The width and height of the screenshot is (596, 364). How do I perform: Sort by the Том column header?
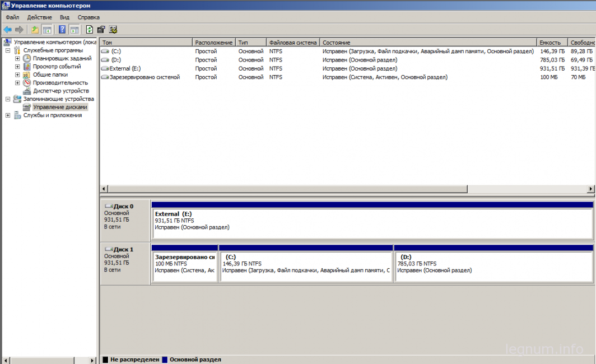coord(146,43)
